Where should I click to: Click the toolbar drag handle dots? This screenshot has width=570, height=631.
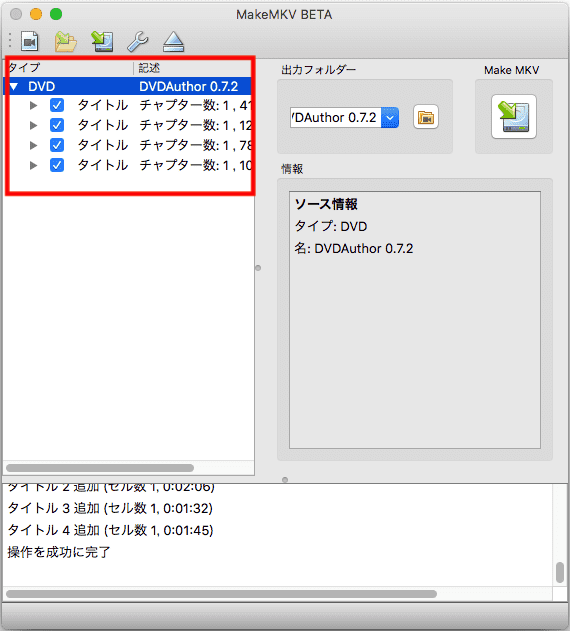(10, 41)
